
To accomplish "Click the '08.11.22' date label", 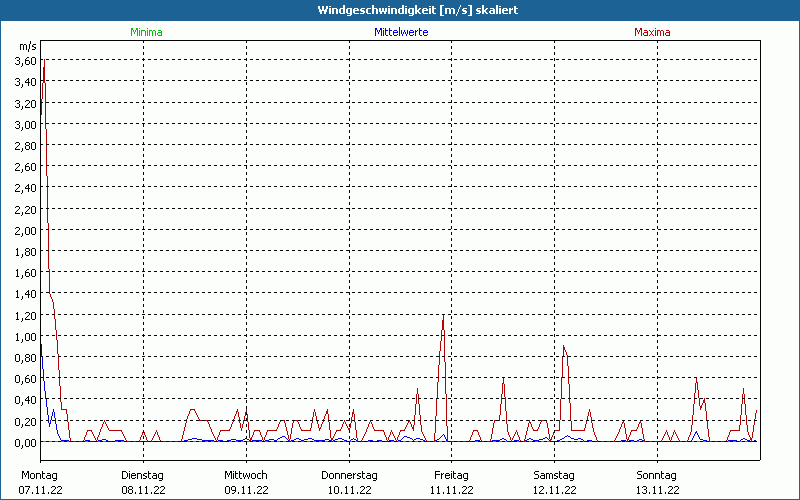I will (x=143, y=490).
